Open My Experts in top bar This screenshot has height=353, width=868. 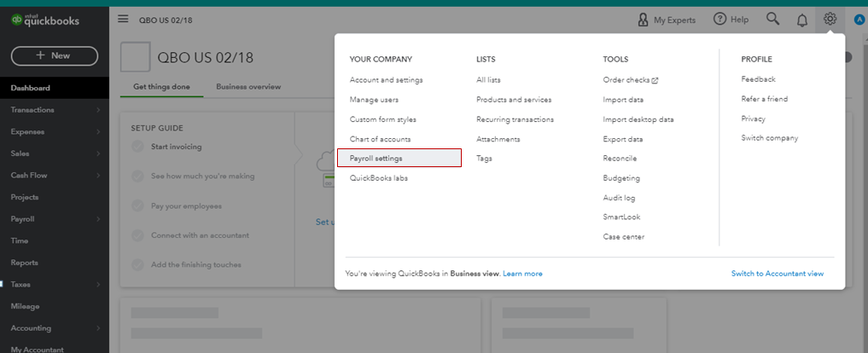click(667, 20)
